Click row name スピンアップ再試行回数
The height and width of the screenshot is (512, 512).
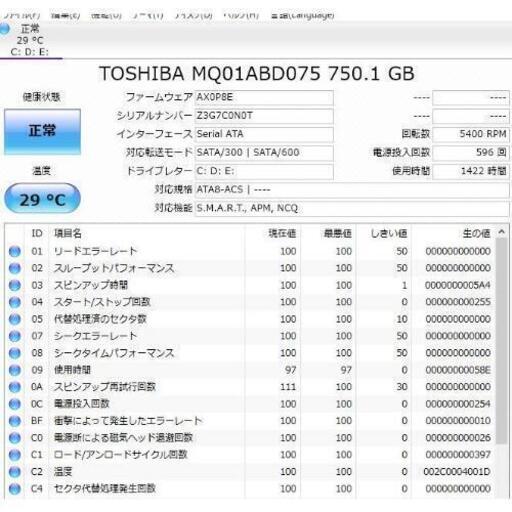tap(105, 387)
